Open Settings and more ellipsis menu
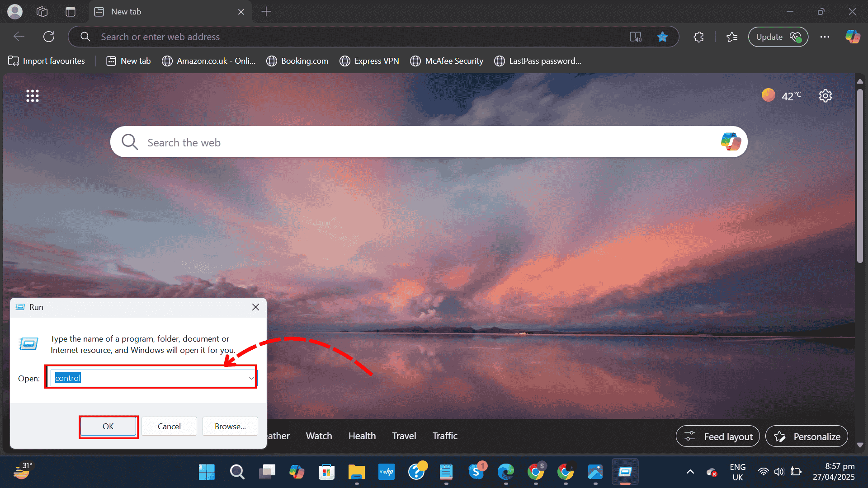Screen dimensions: 868x488 point(825,37)
